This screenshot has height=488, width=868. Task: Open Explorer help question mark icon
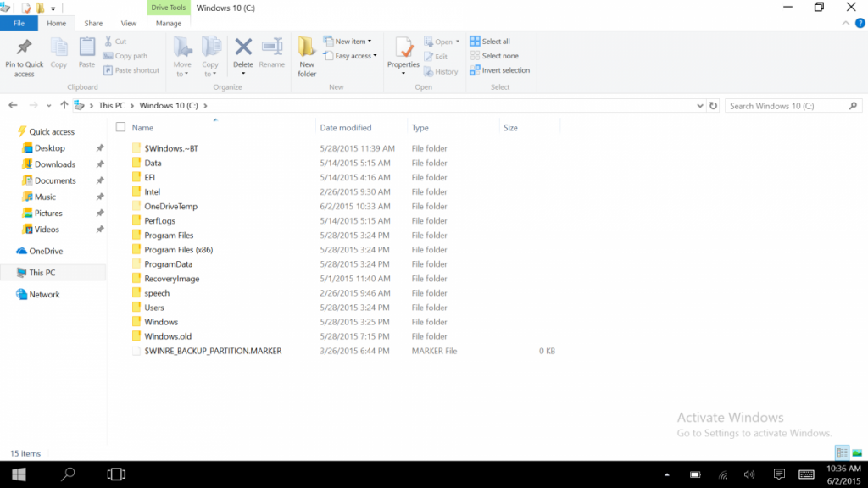pos(860,23)
